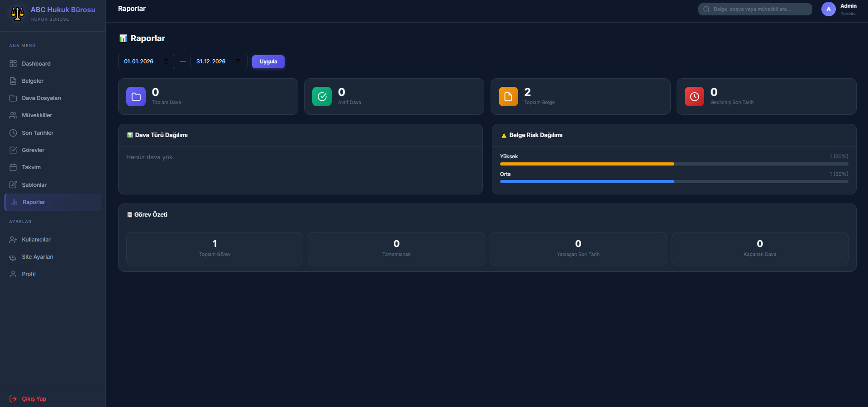Click the Çıkış Yap logout icon

click(13, 399)
